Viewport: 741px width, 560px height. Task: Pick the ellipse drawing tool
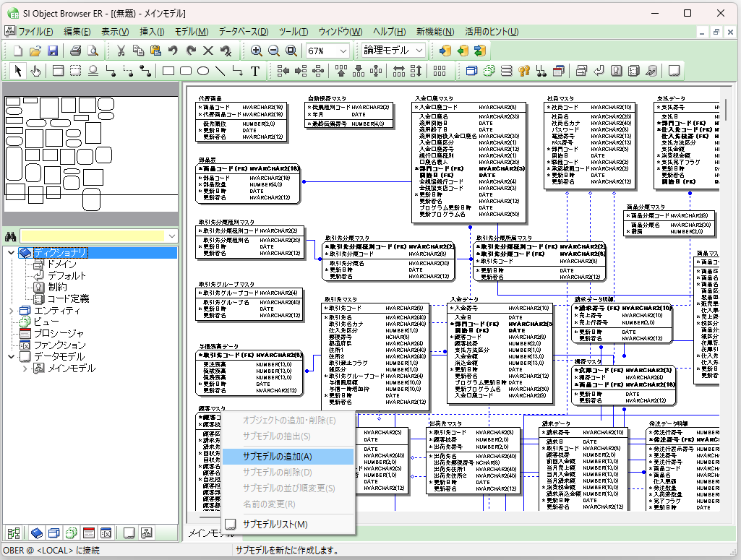(x=203, y=71)
